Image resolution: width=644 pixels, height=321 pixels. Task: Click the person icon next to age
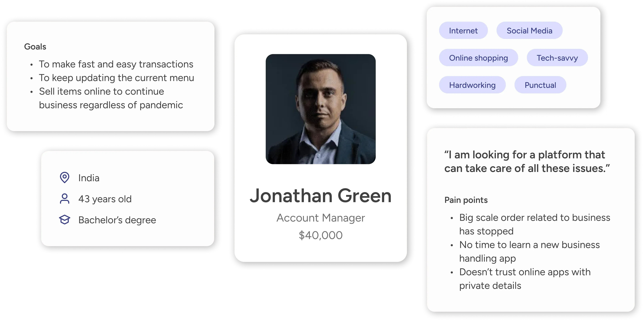click(64, 199)
